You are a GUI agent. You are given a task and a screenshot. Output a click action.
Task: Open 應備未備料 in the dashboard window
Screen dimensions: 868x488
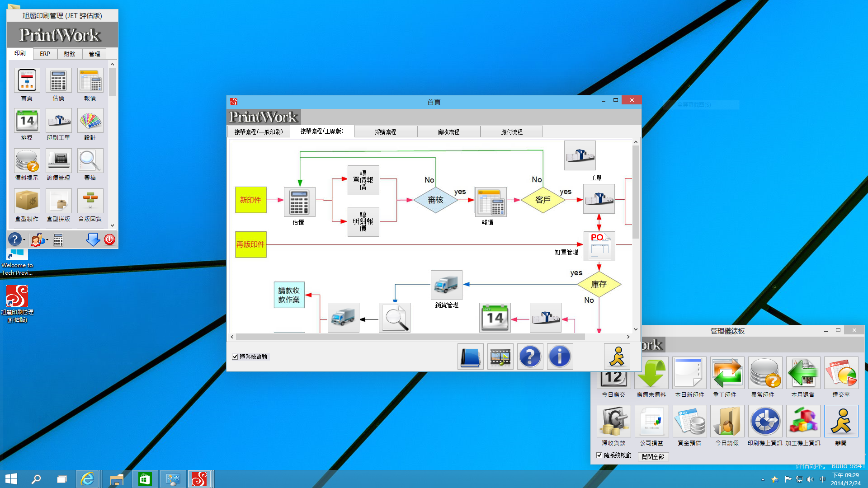pos(651,373)
